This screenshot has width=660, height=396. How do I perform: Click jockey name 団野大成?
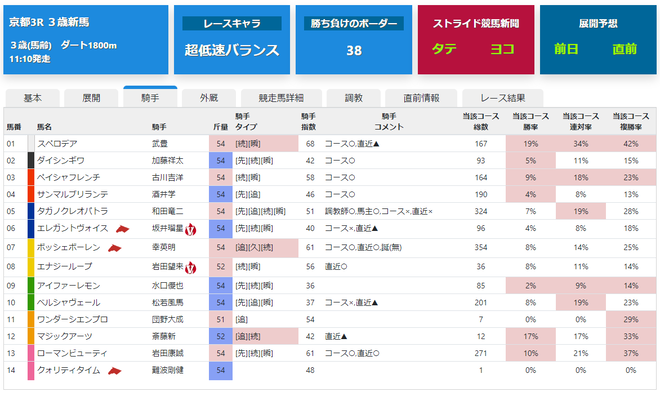point(168,319)
